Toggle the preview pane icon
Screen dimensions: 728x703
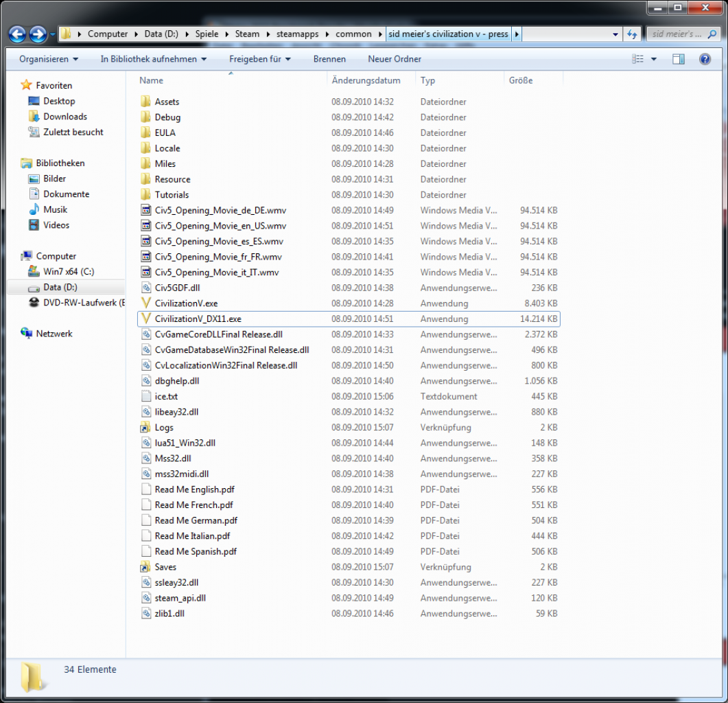click(679, 59)
